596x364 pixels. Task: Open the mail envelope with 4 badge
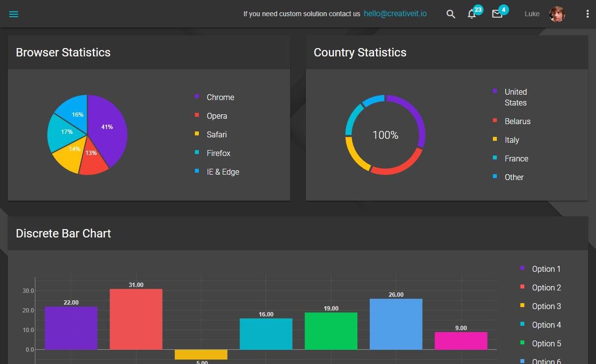(x=497, y=14)
